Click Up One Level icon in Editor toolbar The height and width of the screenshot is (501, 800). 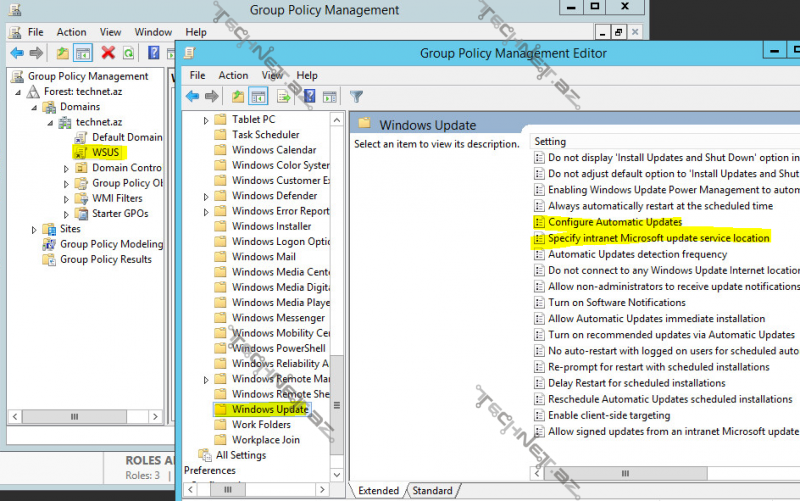238,97
